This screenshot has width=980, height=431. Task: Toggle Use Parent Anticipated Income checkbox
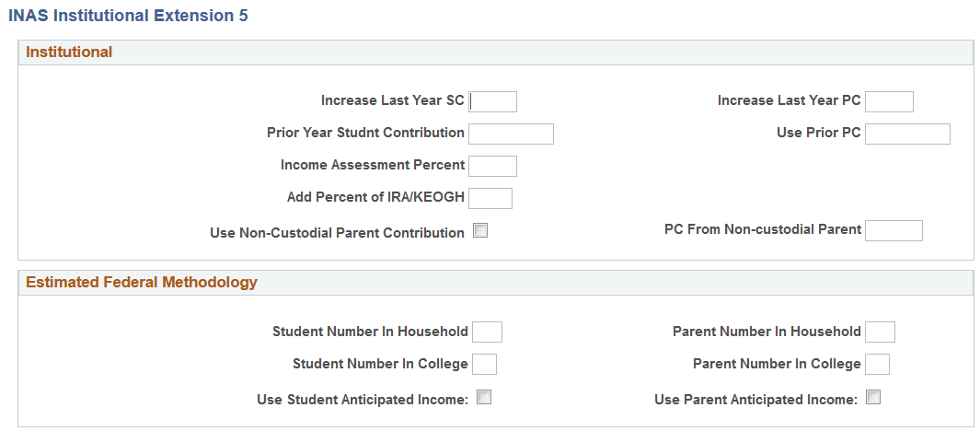[874, 398]
